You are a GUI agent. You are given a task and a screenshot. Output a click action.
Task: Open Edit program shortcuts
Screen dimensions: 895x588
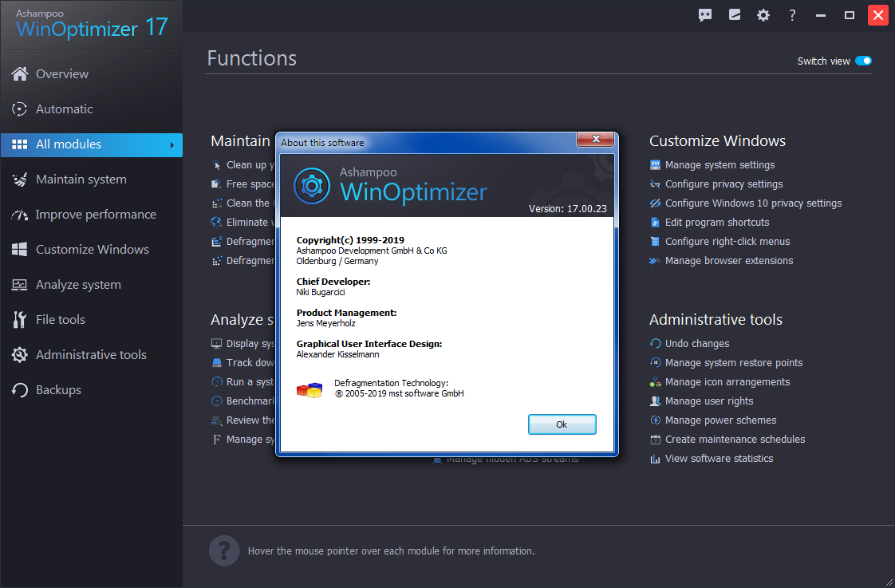tap(717, 222)
